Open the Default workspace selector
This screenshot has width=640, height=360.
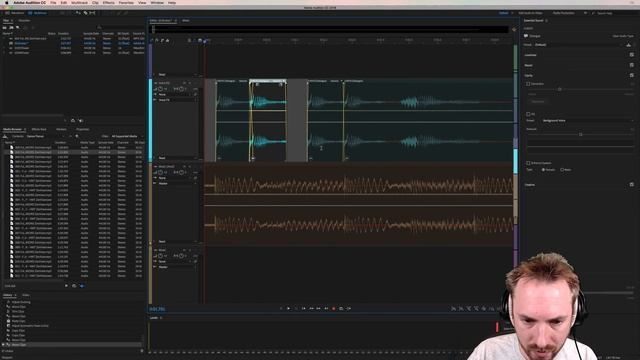504,13
